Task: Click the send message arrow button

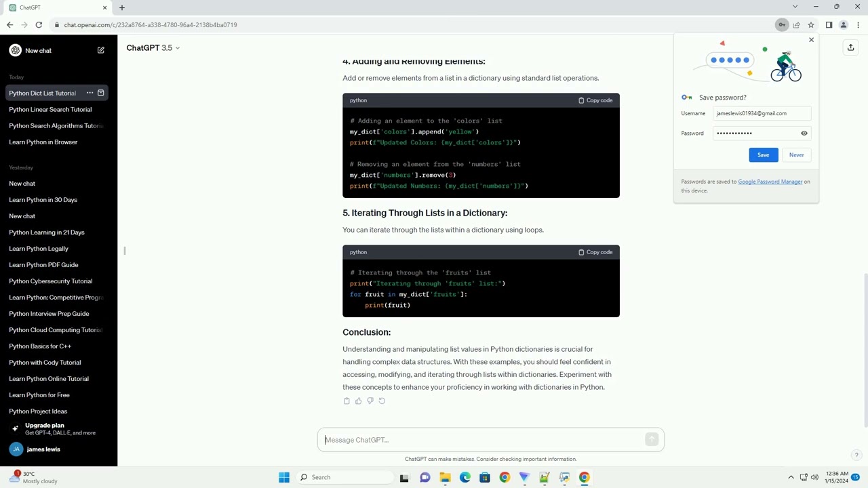Action: coord(652,440)
